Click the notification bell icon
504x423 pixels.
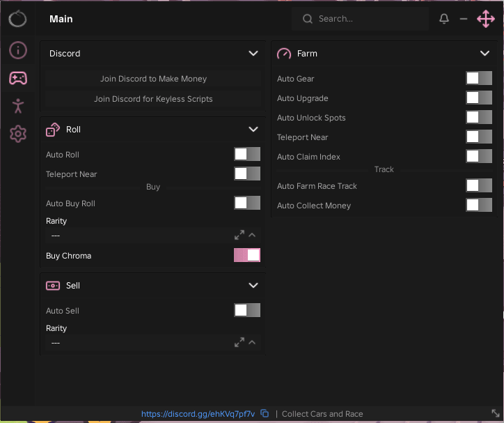(444, 19)
